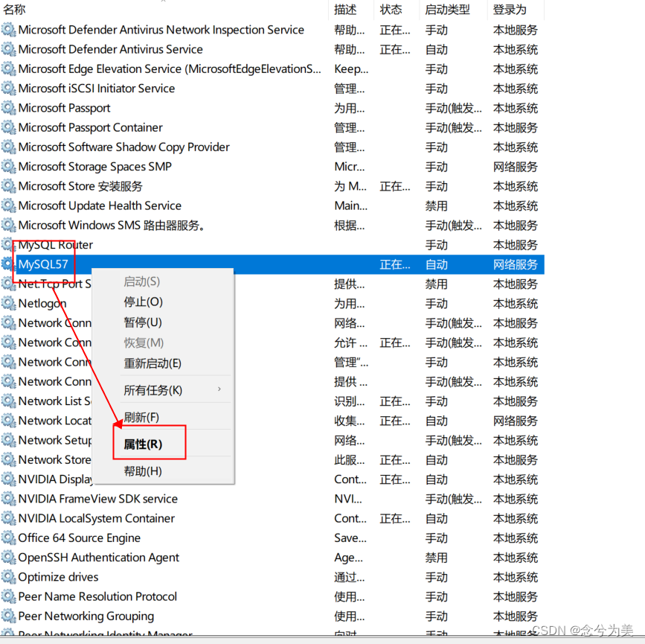Click 通过... description of Optimize drives

pos(349,577)
